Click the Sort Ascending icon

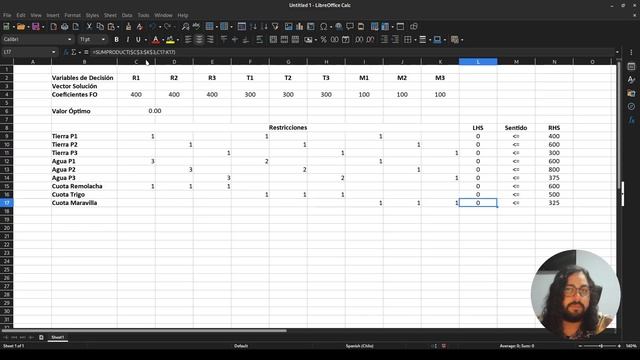(253, 27)
